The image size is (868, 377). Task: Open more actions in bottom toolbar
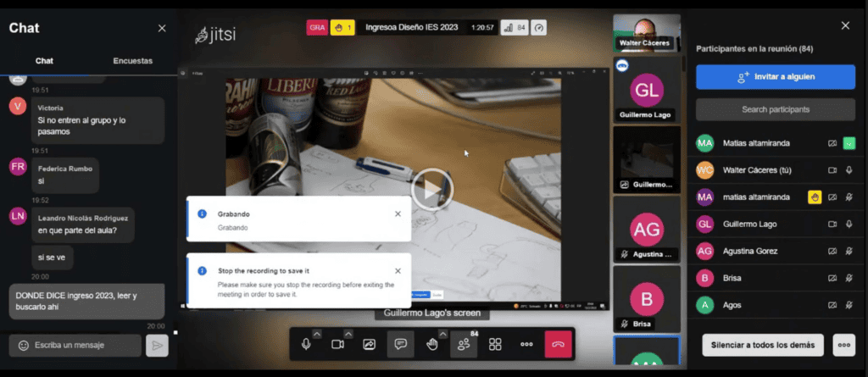(x=526, y=344)
